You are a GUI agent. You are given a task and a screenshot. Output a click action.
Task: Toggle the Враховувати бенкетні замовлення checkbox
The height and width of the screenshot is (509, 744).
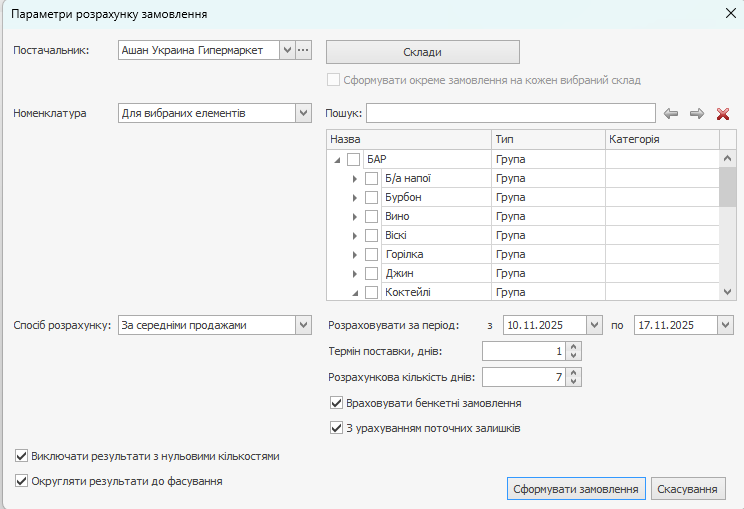pos(336,403)
